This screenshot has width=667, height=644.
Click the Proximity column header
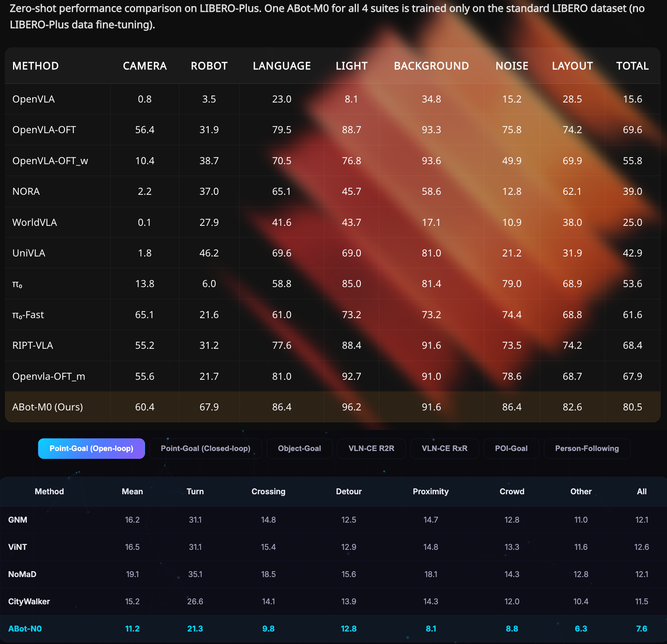(430, 491)
